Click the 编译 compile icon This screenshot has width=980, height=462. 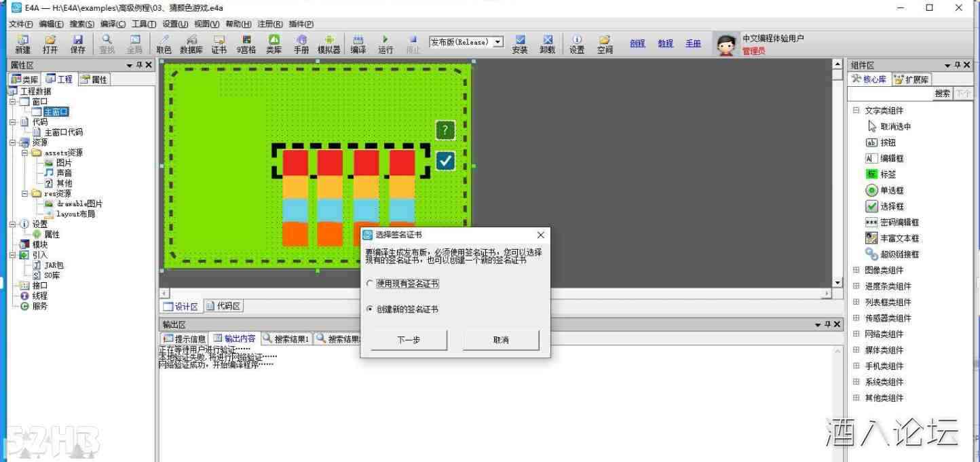(x=358, y=44)
